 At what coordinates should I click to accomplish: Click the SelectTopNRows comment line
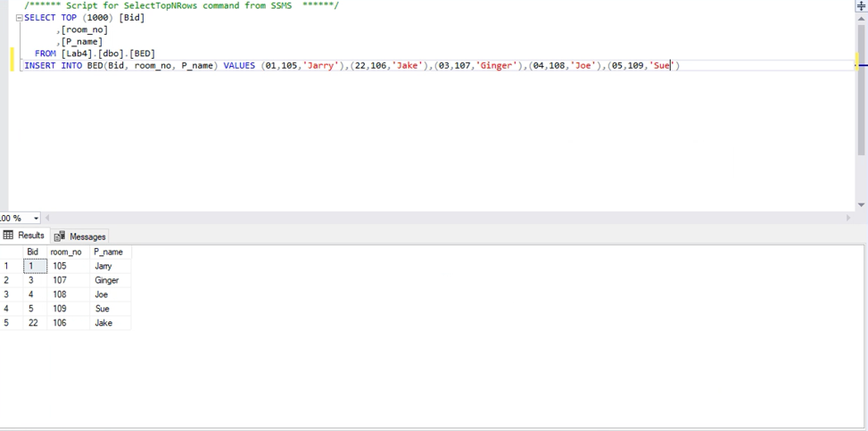[182, 5]
